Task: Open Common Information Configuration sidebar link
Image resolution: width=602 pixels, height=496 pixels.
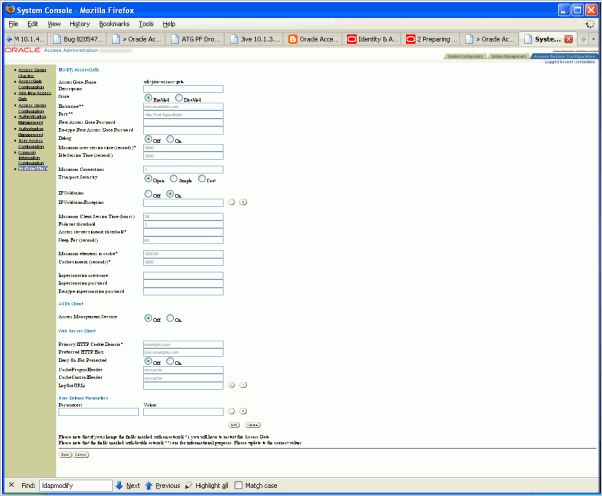Action: coord(31,158)
